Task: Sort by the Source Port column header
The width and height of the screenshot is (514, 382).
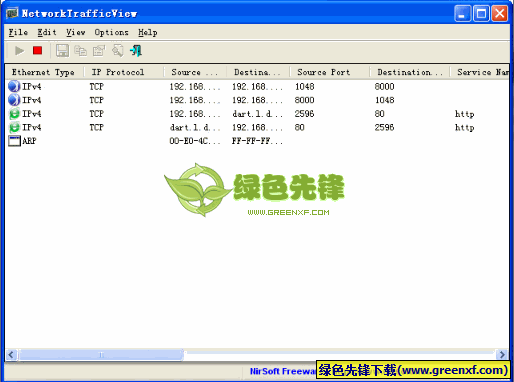Action: pos(330,72)
